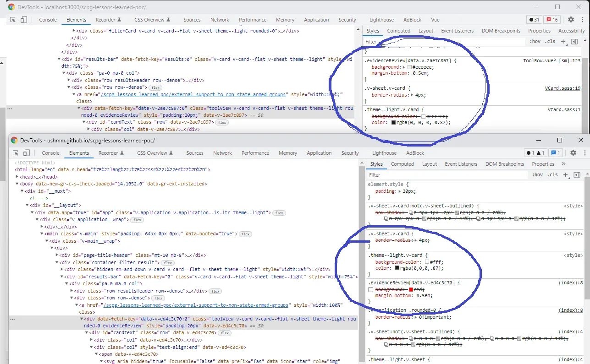The image size is (590, 364).
Task: Toggle the .cls editor in localhost Styles pane
Action: [x=551, y=42]
